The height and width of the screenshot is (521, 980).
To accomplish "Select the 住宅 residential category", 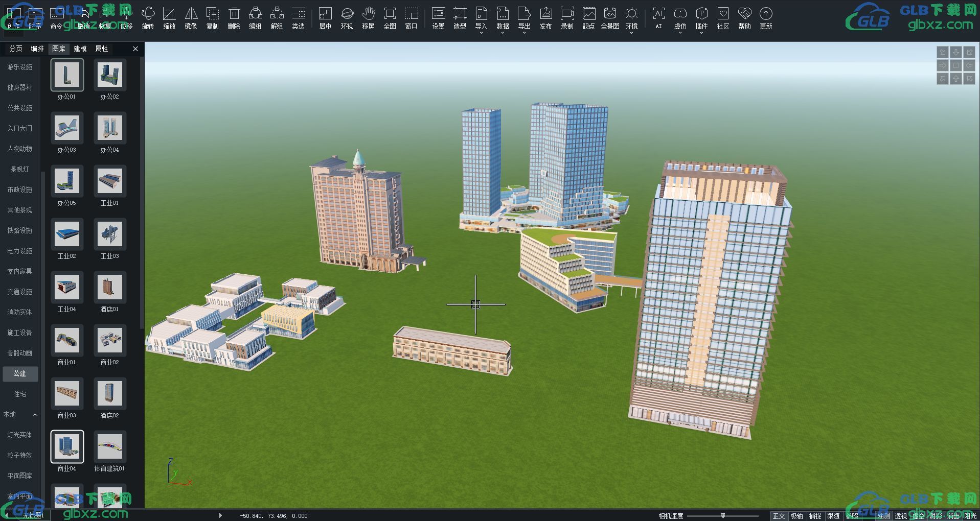I will pyautogui.click(x=20, y=394).
